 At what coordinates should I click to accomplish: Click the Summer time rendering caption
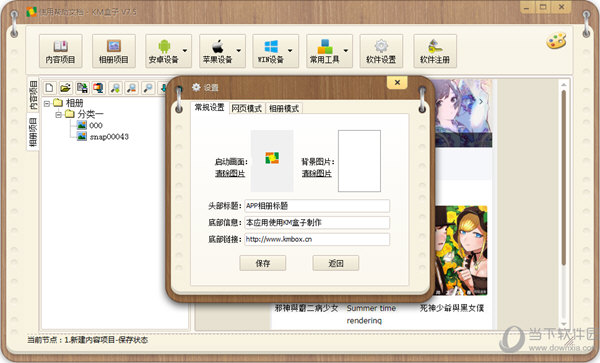371,314
